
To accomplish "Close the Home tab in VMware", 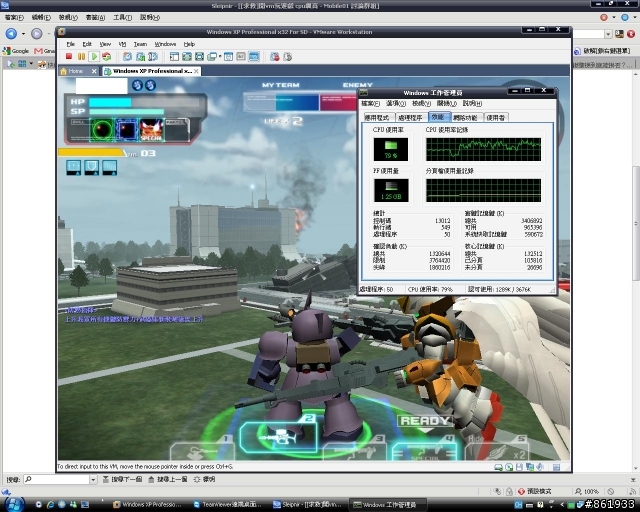I will pos(94,71).
